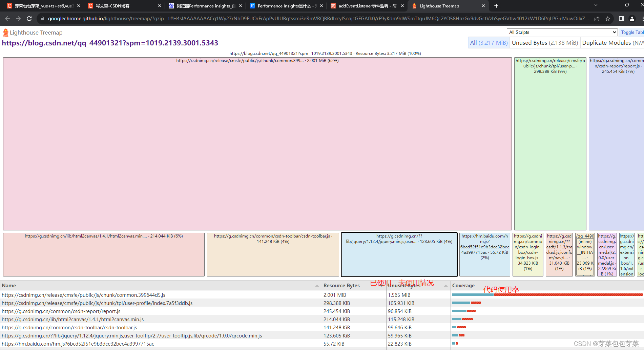
Task: Close the Performance Insights是什么 tab
Action: [x=321, y=6]
